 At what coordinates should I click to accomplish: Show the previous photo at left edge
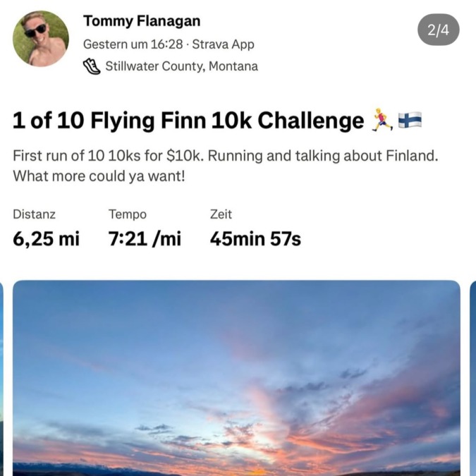tap(2, 377)
